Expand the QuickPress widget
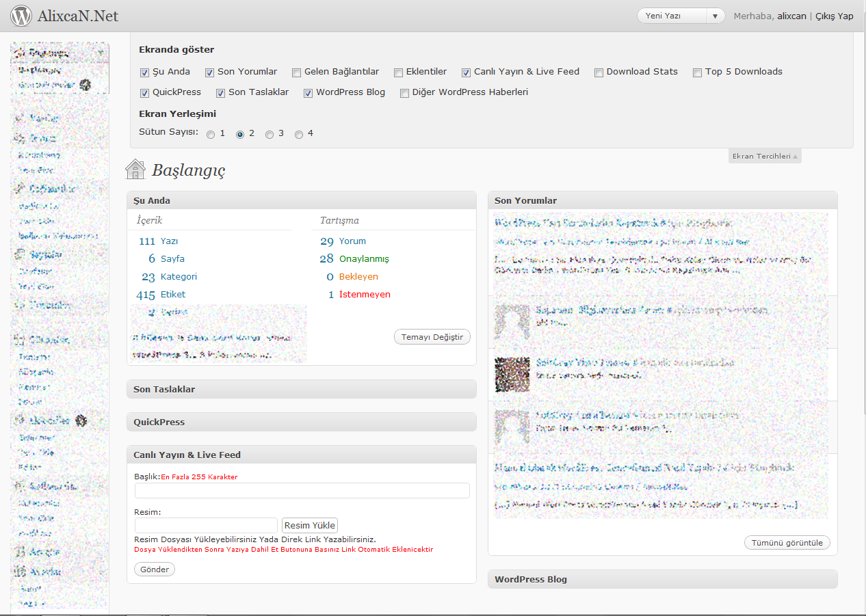The width and height of the screenshot is (866, 616). pyautogui.click(x=302, y=422)
